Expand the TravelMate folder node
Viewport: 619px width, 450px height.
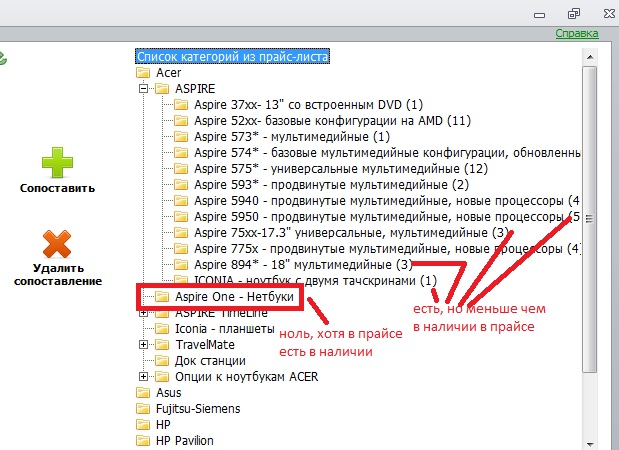pos(144,345)
